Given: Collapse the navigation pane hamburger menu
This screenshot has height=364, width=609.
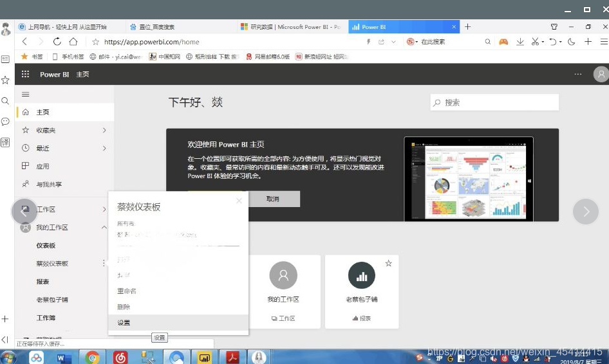Looking at the screenshot, I should tap(26, 95).
